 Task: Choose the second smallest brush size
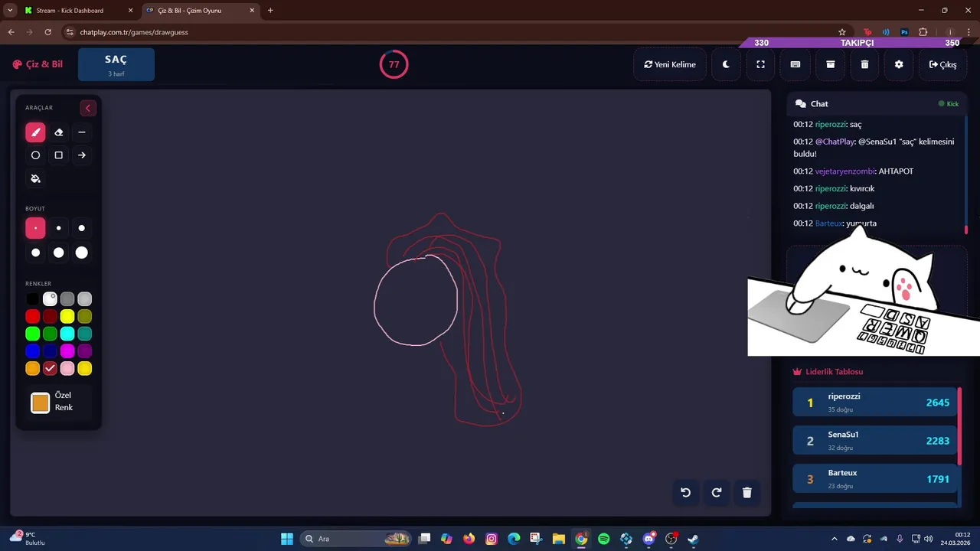(58, 228)
